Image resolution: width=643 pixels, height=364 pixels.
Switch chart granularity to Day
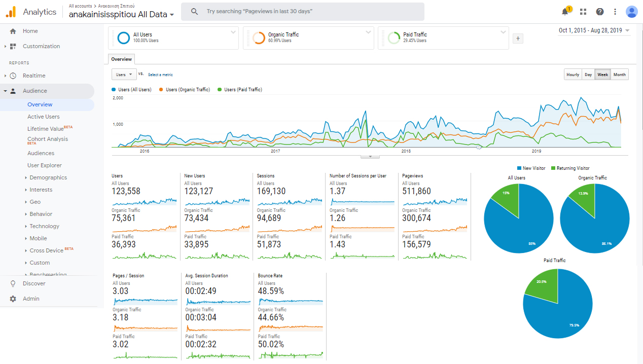click(x=588, y=75)
